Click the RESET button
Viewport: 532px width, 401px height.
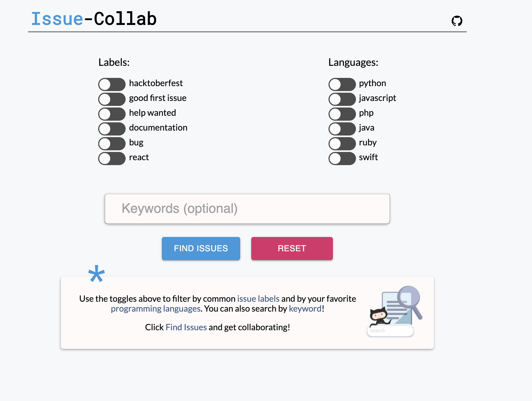click(x=292, y=248)
